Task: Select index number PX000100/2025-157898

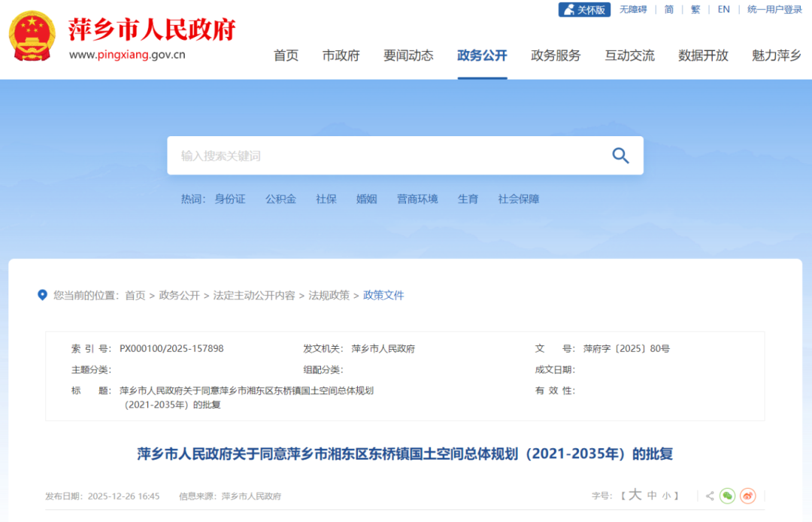Action: 171,348
